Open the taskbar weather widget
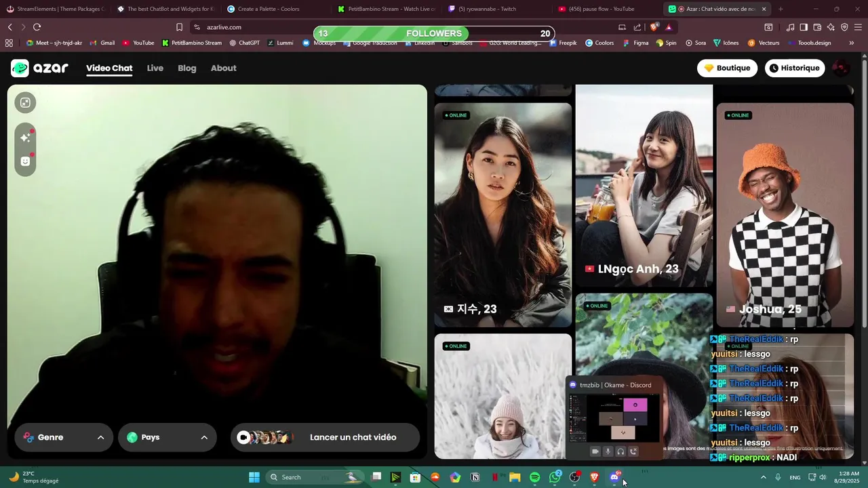Viewport: 868px width, 488px height. tap(34, 477)
